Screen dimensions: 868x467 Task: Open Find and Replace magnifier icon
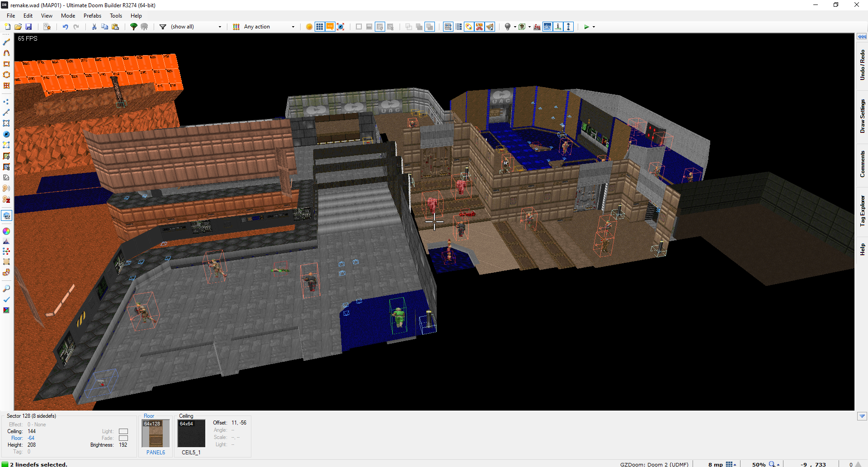click(6, 289)
